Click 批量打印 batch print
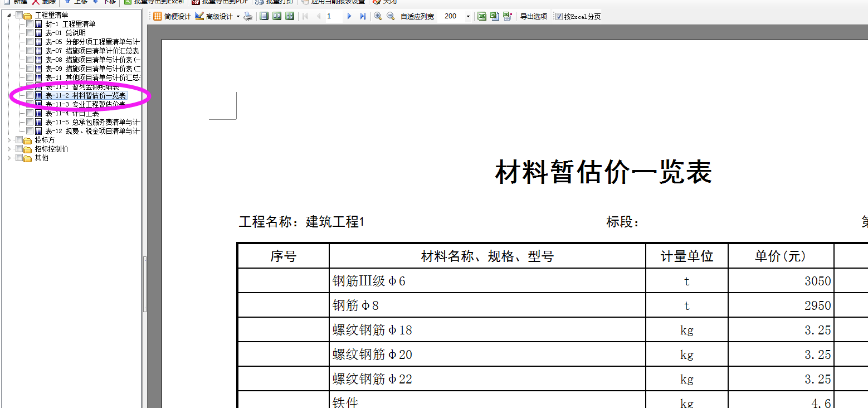868x408 pixels. pyautogui.click(x=274, y=2)
